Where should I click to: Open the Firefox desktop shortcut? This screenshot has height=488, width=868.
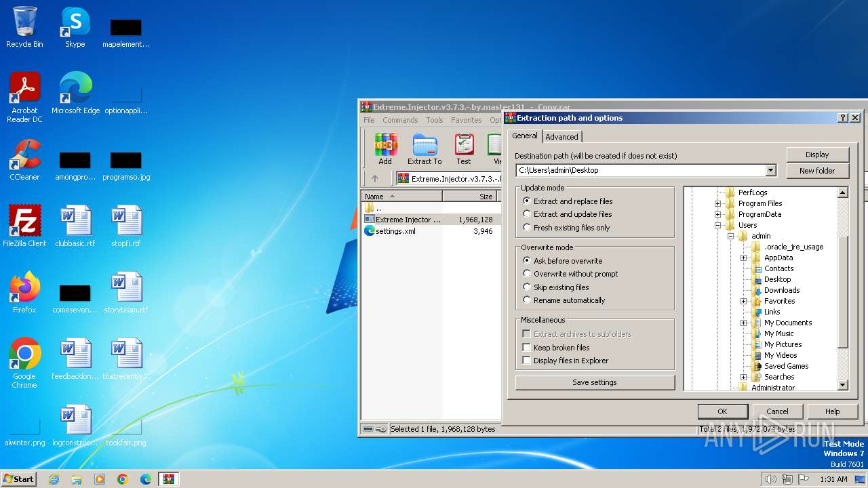[24, 293]
